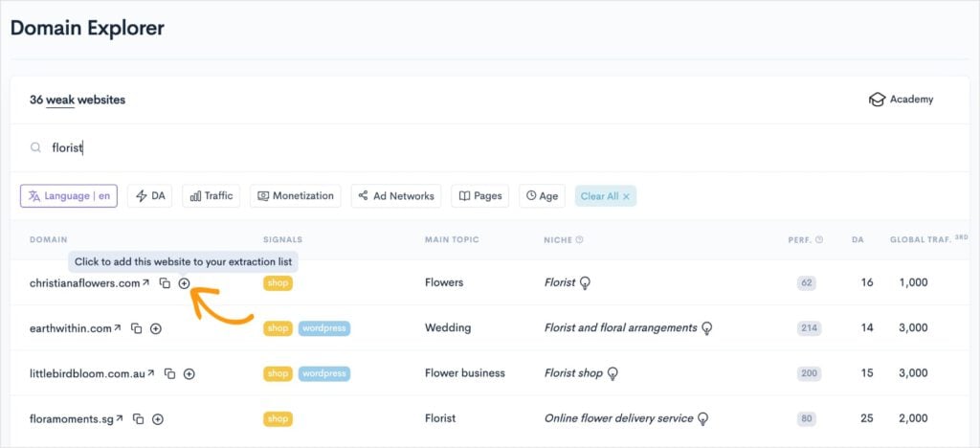Open the DA filter
Screen dimensions: 980x448
[150, 196]
